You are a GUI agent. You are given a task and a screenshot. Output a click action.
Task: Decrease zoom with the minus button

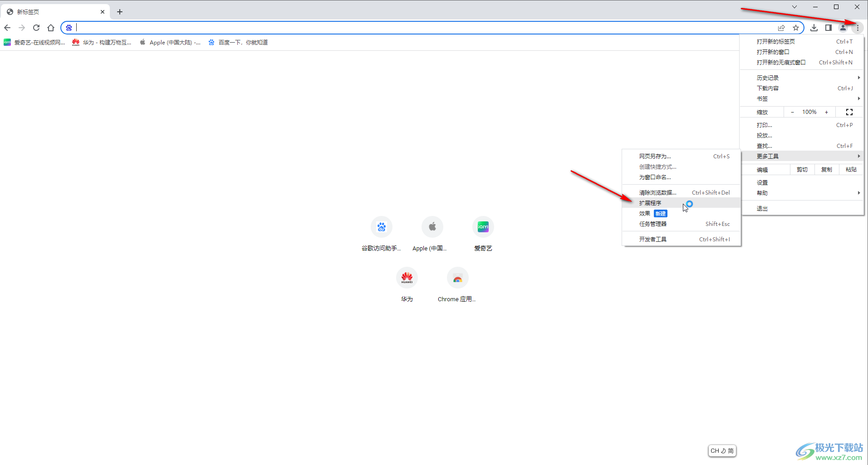792,112
